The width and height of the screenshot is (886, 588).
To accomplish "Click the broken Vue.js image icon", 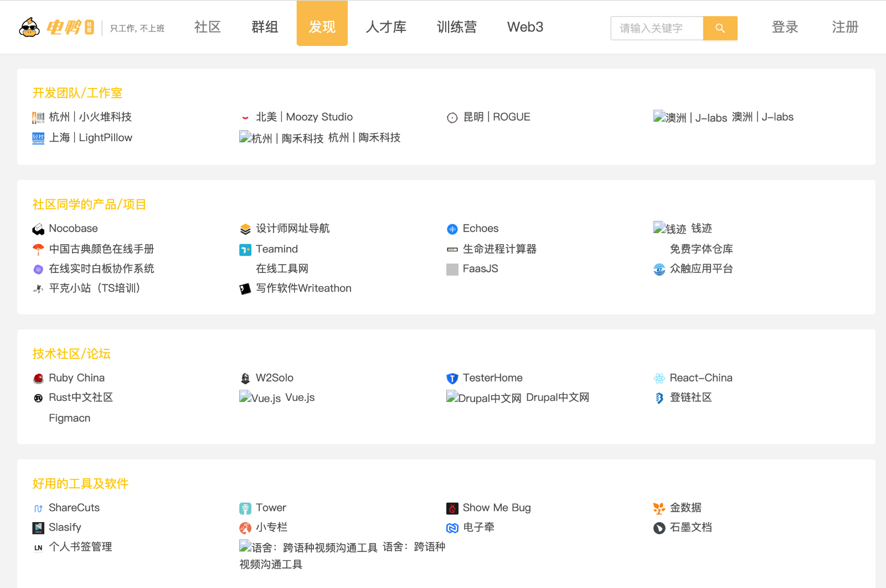I will tap(260, 398).
